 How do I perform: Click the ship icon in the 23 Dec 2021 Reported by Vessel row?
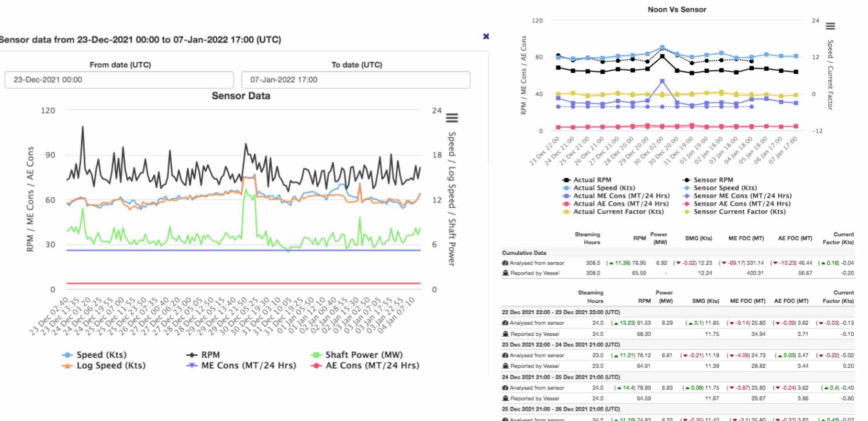505,366
